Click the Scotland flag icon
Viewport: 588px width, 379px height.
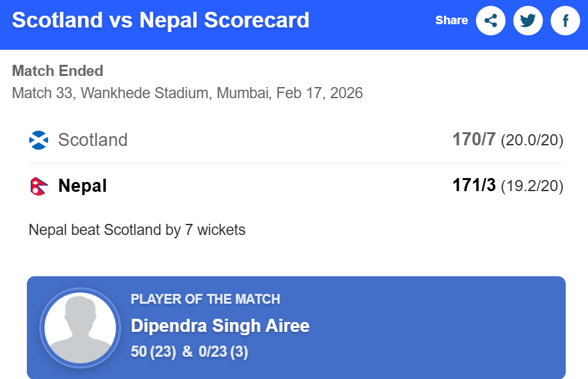pos(39,140)
